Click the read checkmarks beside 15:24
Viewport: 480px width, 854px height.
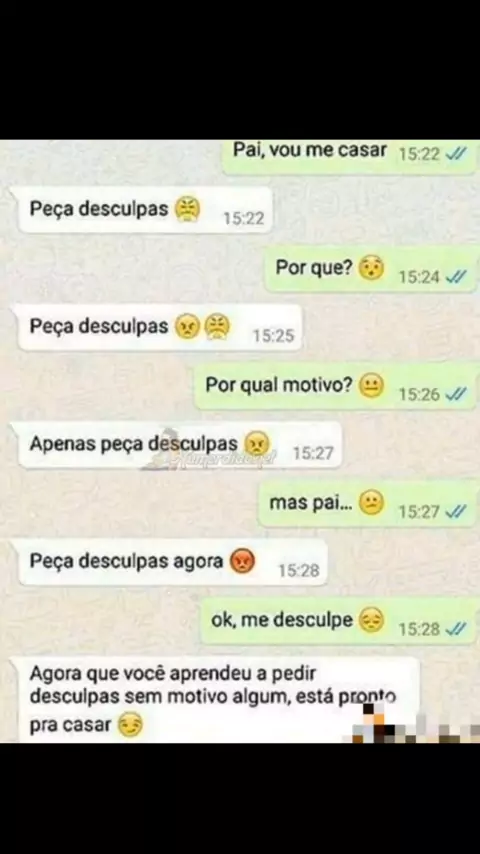[x=456, y=277]
